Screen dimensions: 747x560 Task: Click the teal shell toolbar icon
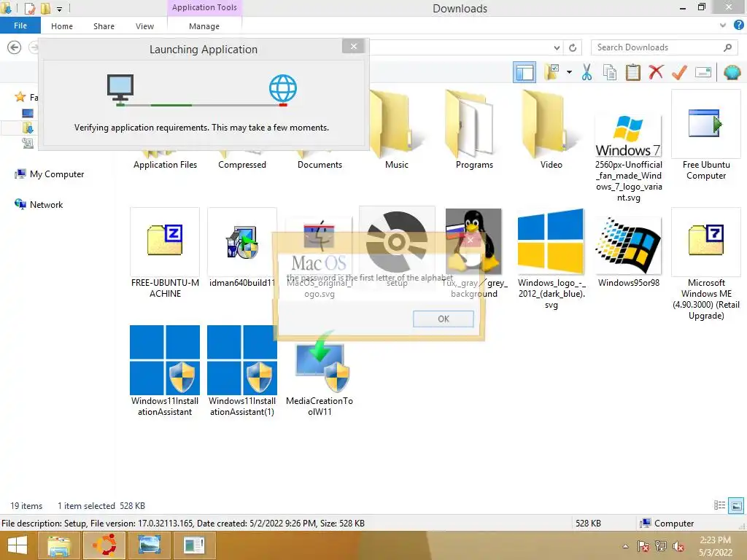(732, 72)
